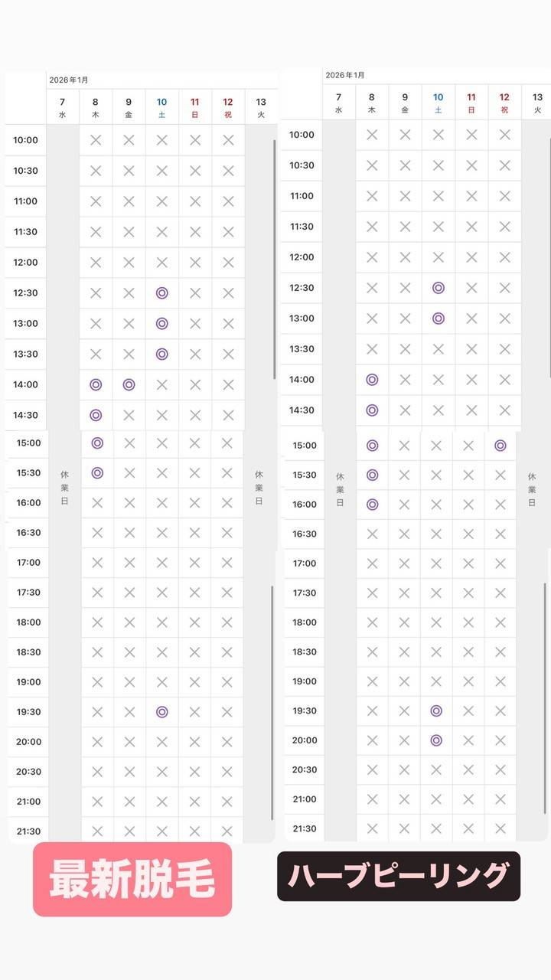Pick Thursday 14:30 slot in 最新脱毛 calendar
The image size is (551, 980).
point(96,415)
